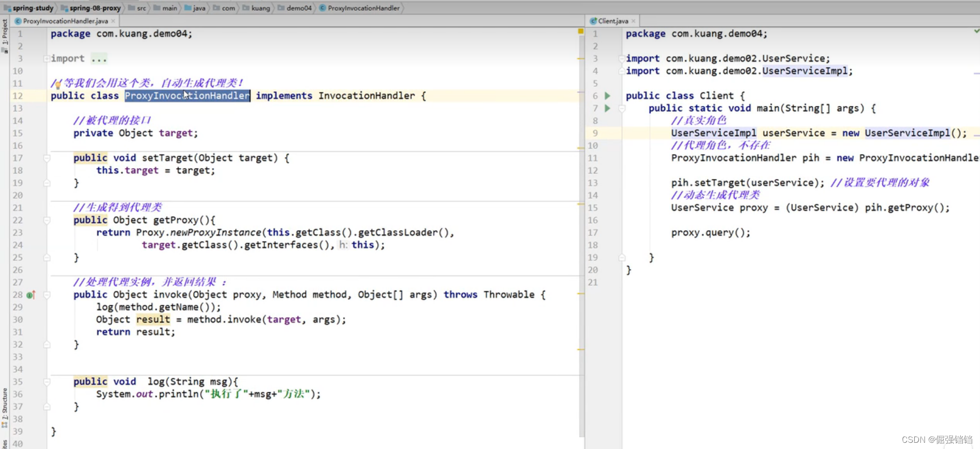Click the 'private Object target;' field declaration
Viewport: 980px width, 449px height.
(136, 133)
